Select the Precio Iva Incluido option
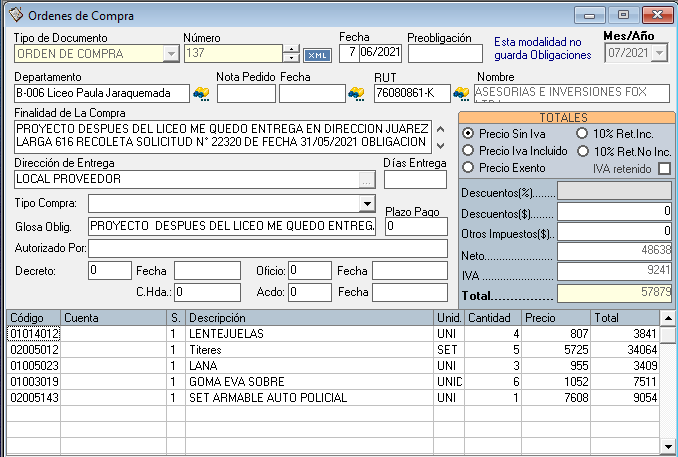678x457 pixels. tap(468, 150)
